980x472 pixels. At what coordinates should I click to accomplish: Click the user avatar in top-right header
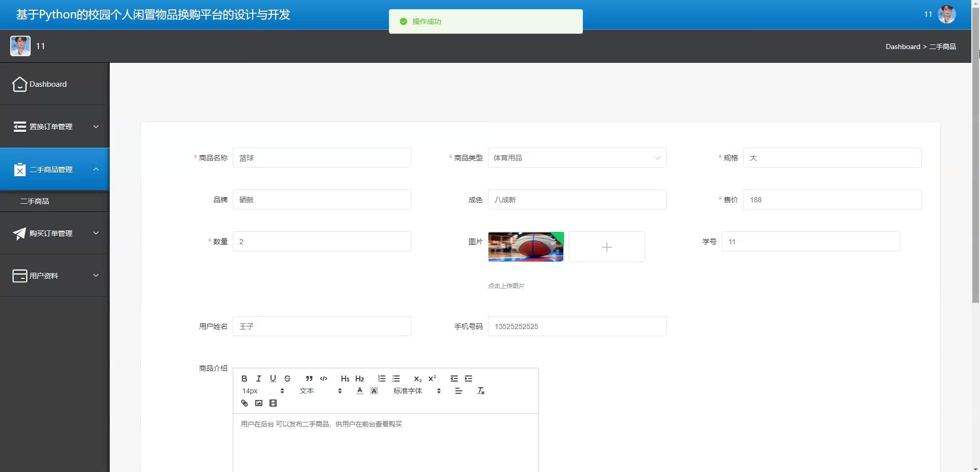(x=947, y=14)
